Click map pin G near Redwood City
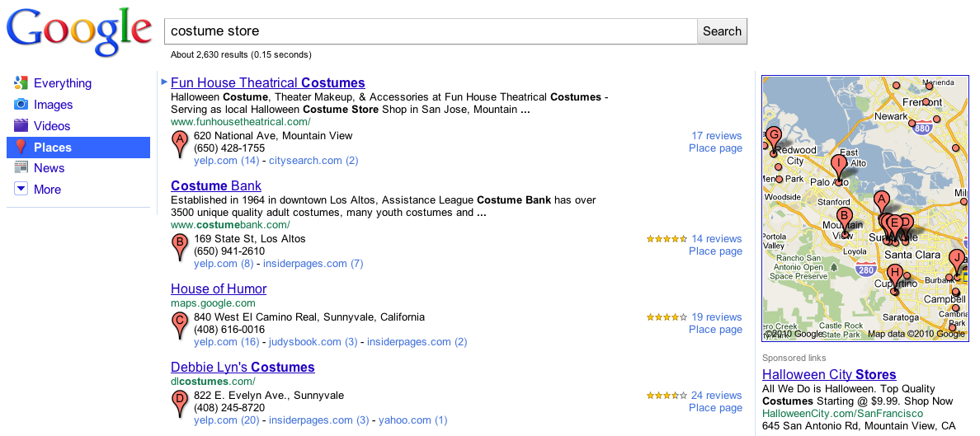Screen dimensions: 980x436 [x=774, y=140]
